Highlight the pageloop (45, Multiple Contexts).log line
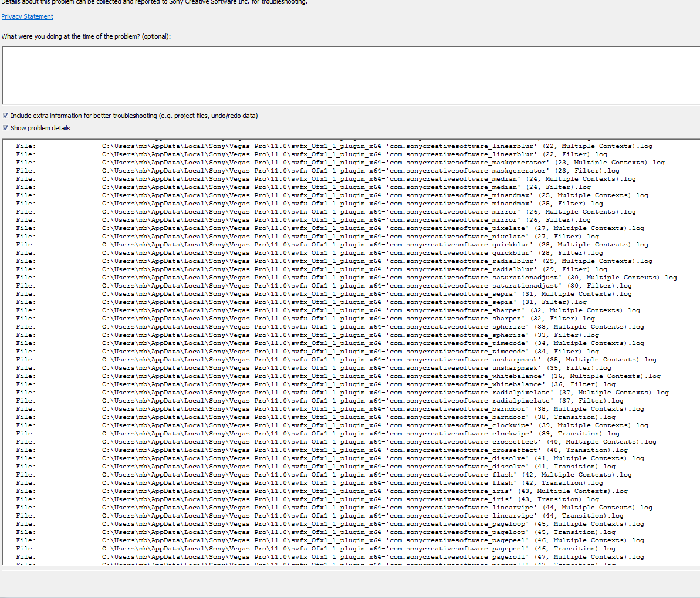The width and height of the screenshot is (700, 598). (330, 524)
